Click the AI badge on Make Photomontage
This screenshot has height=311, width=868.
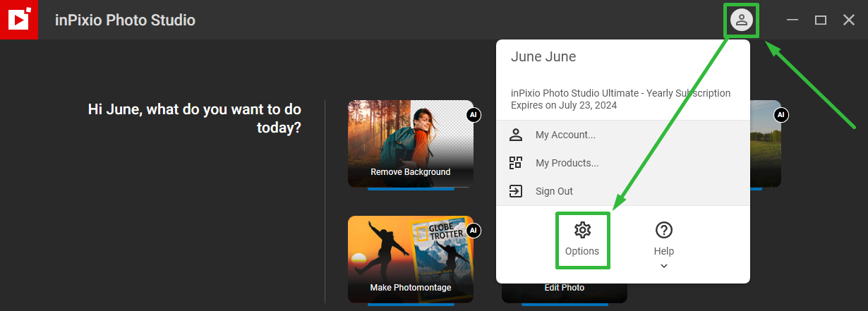tap(473, 231)
